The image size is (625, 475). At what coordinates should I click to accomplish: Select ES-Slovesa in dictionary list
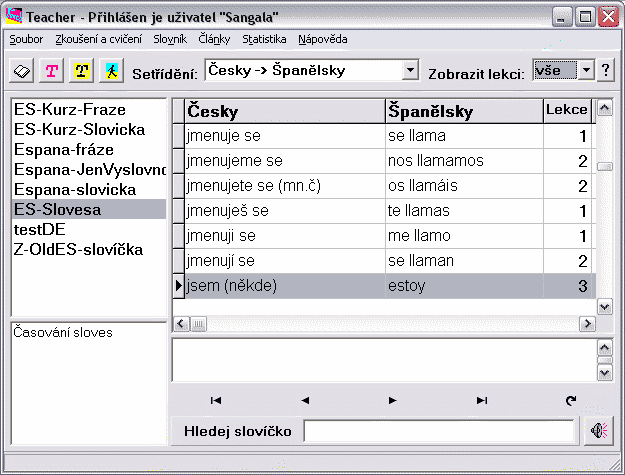point(89,209)
